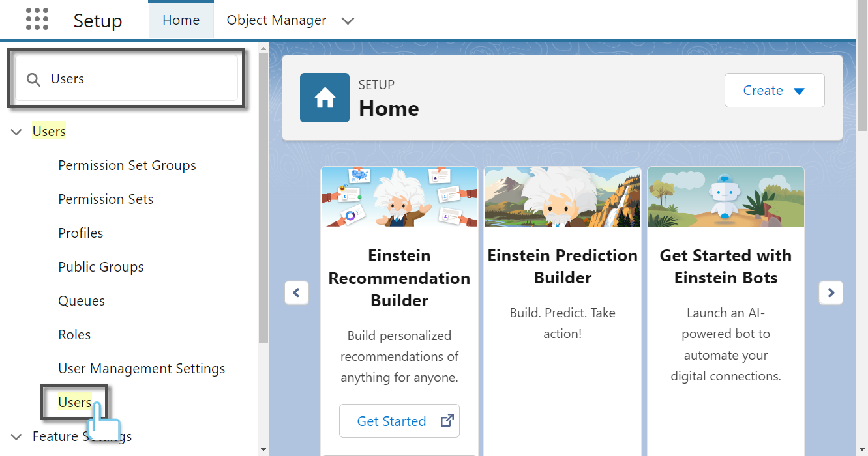Click the sidebar vertical scrollbar thumb
Viewport: 868px width, 456px height.
tap(263, 199)
